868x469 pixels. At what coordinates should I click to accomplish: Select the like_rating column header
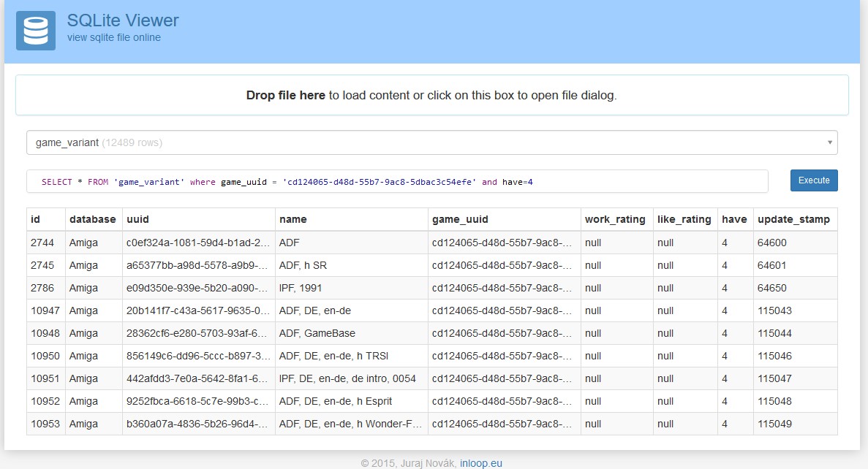[684, 219]
